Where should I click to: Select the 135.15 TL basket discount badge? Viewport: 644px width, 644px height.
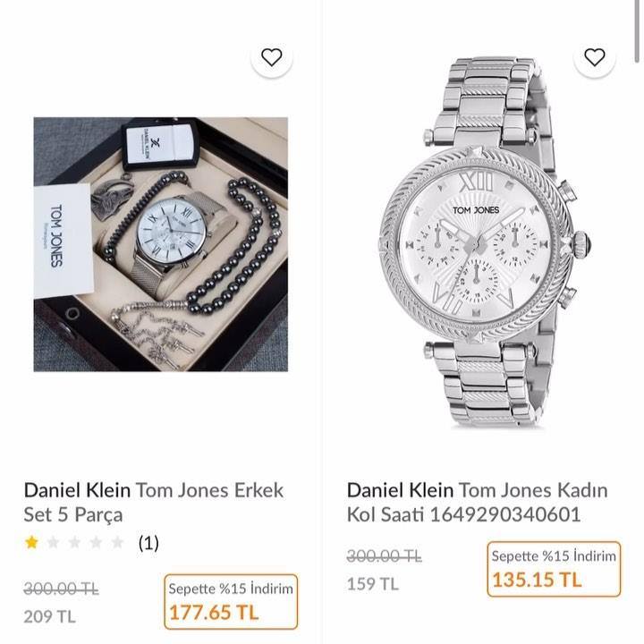pyautogui.click(x=554, y=569)
